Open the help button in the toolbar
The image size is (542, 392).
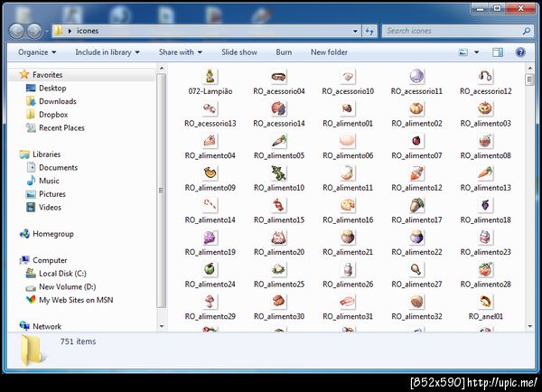(520, 52)
